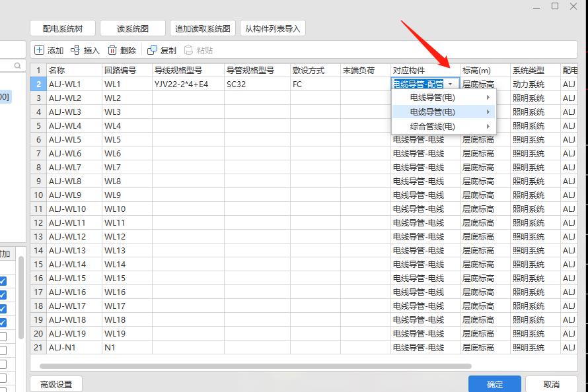588x392 pixels.
Task: Click the WL15 circuit number cell
Action: 127,278
